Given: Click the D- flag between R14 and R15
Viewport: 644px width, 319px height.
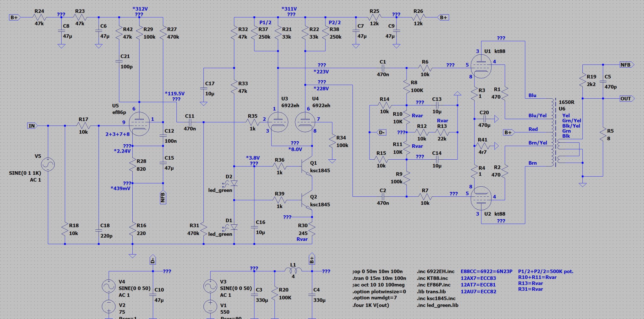Looking at the screenshot, I should coord(381,132).
